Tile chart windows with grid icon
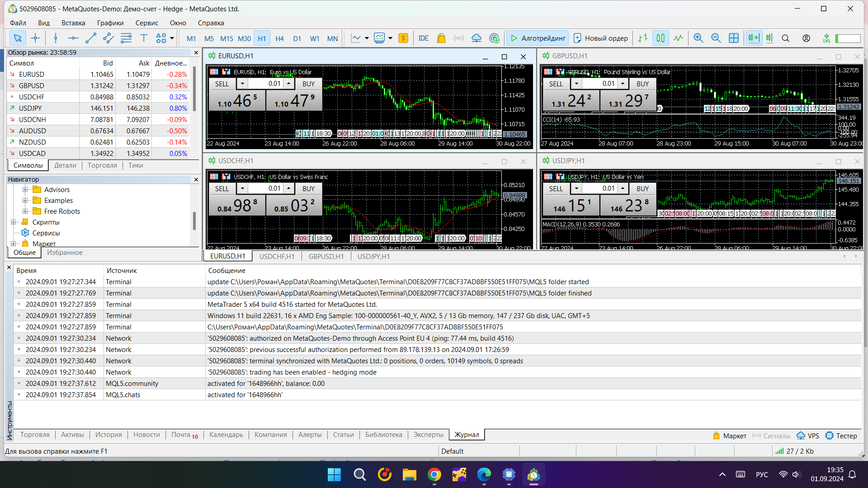Viewport: 868px width, 488px height. pos(734,38)
